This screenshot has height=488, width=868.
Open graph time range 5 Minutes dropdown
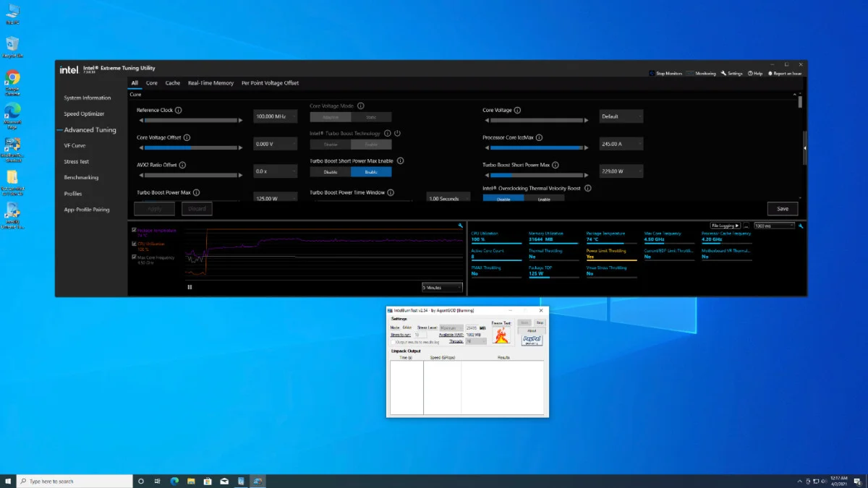[x=442, y=287]
